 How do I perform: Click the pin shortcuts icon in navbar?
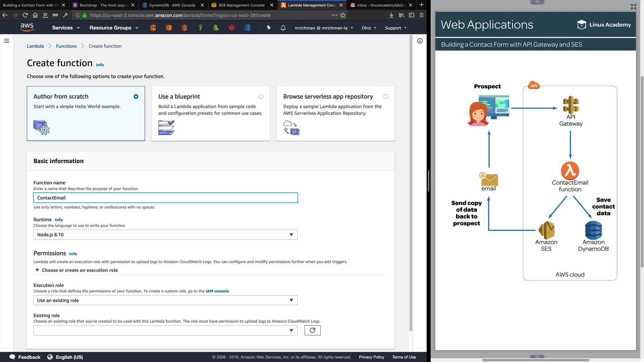tap(269, 28)
